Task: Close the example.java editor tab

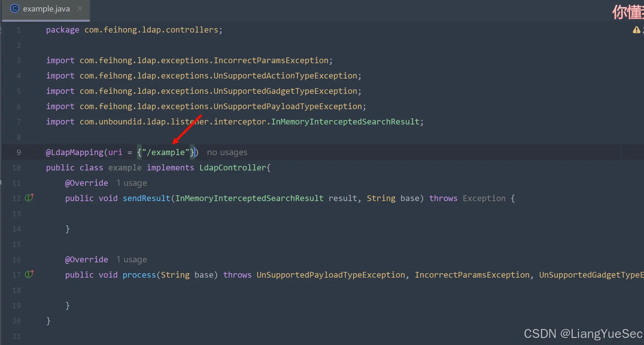Action: [80, 9]
